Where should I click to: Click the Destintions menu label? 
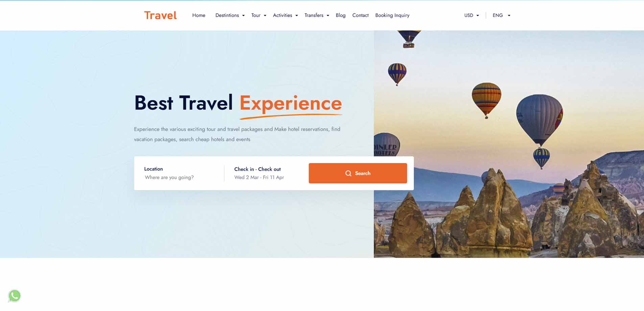pos(227,15)
